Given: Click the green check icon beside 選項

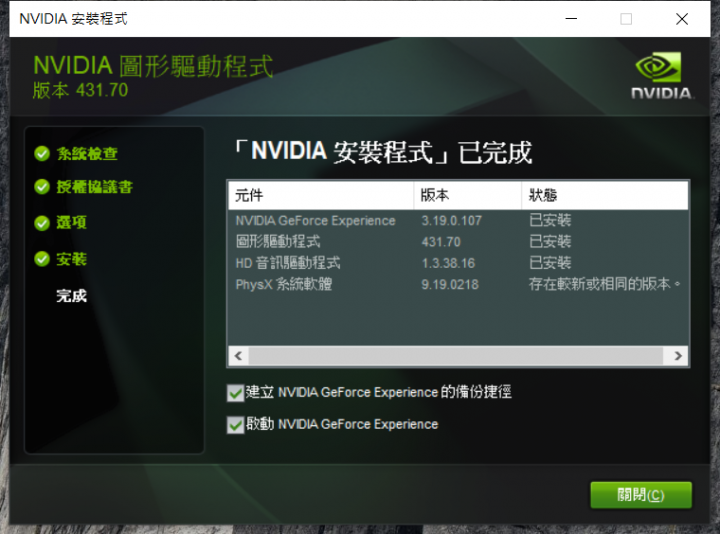Looking at the screenshot, I should pos(42,223).
